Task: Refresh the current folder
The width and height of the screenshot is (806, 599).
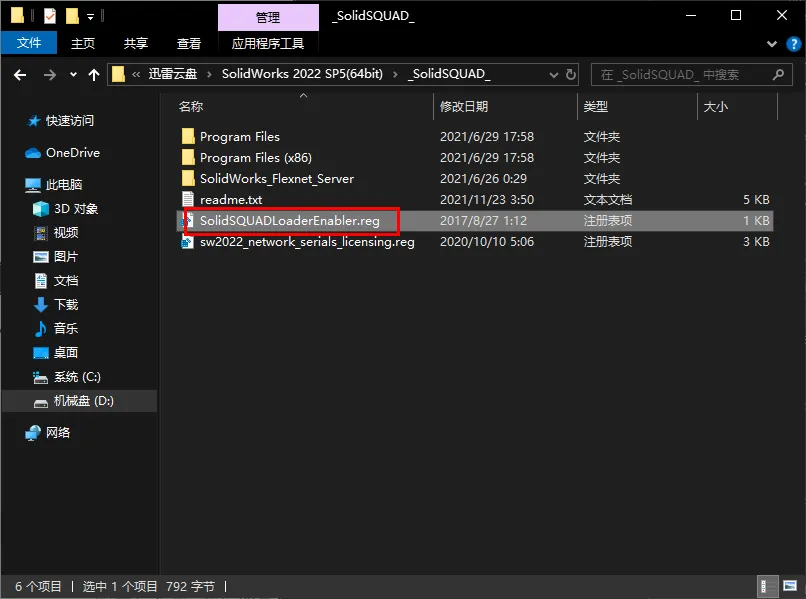Action: [571, 75]
